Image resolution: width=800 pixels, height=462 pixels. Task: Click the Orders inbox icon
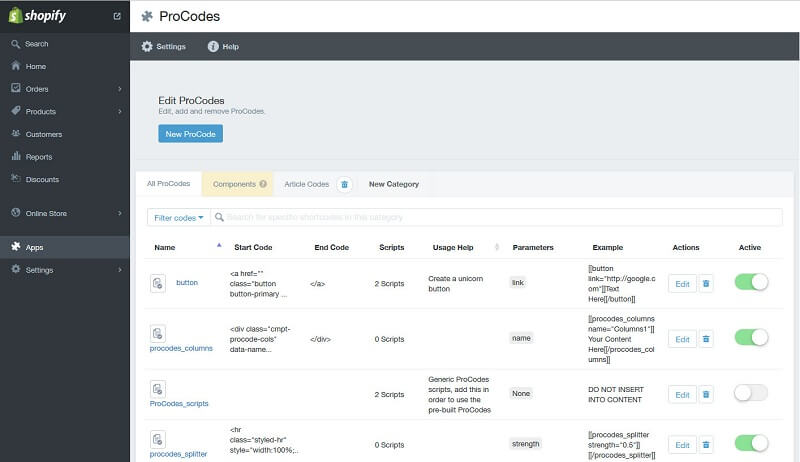pos(16,88)
